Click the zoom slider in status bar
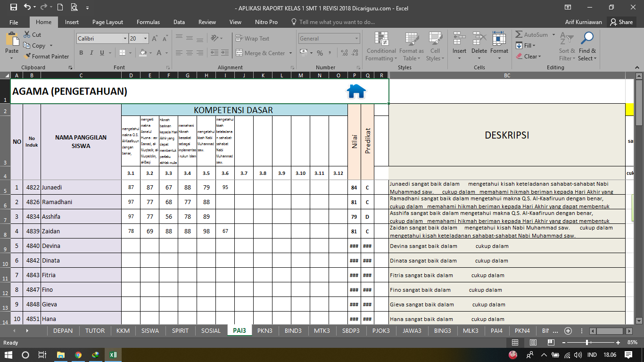Screen dimensions: 644x362 [x=587, y=343]
